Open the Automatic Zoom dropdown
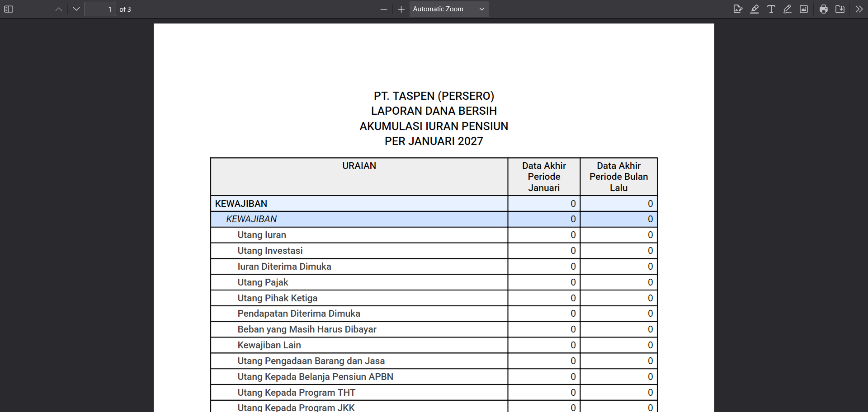 pyautogui.click(x=449, y=9)
